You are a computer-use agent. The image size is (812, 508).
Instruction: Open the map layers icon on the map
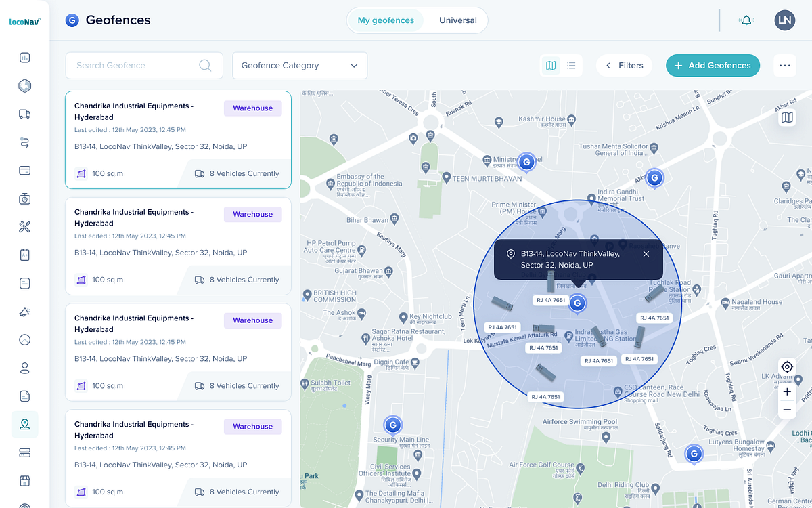pyautogui.click(x=787, y=117)
